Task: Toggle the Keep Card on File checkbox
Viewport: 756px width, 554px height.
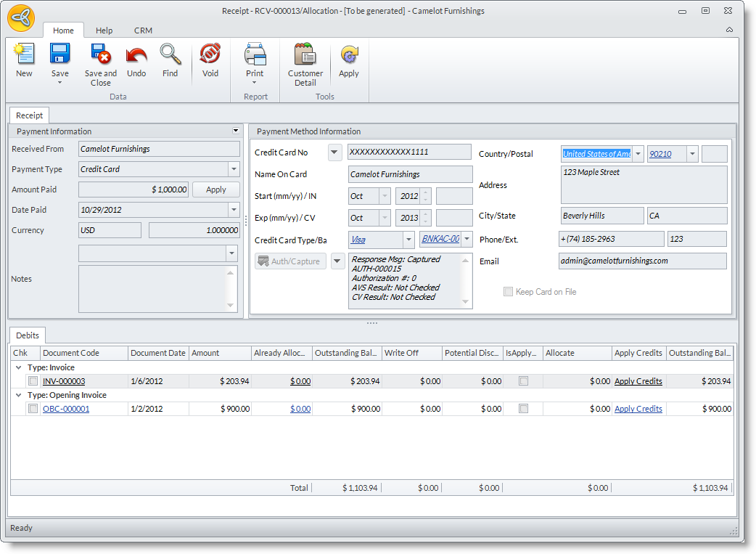Action: coord(508,292)
